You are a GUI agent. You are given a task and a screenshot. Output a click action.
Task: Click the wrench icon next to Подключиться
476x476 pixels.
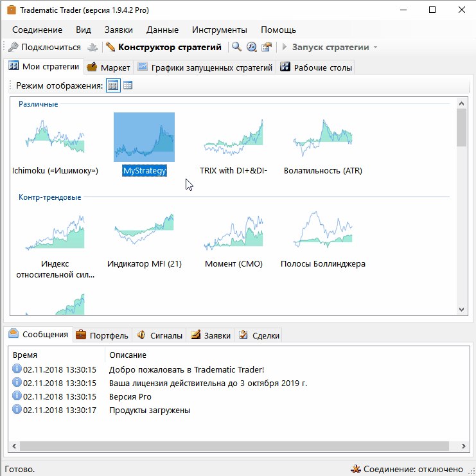pos(13,47)
